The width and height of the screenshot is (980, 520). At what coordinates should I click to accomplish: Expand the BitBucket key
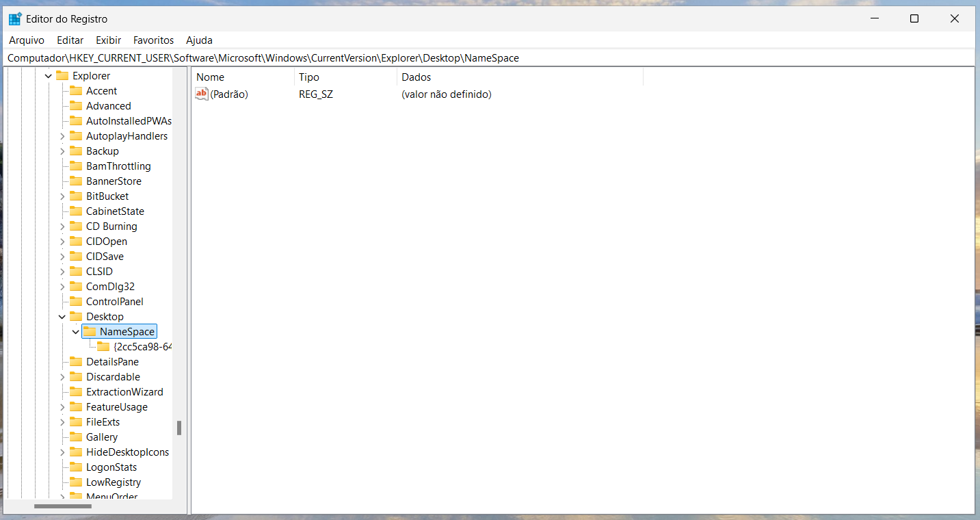[x=62, y=196]
